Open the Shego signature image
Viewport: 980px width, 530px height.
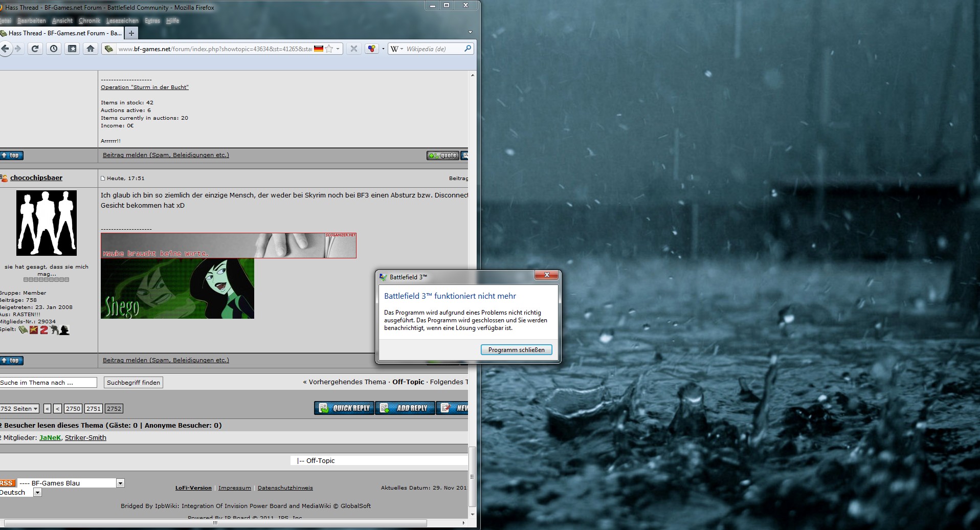177,289
